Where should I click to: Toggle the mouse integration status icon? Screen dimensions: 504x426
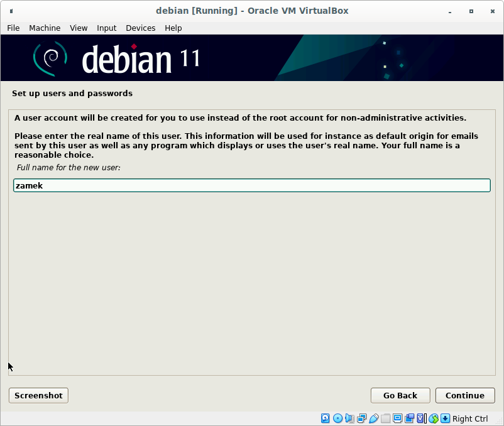click(433, 418)
